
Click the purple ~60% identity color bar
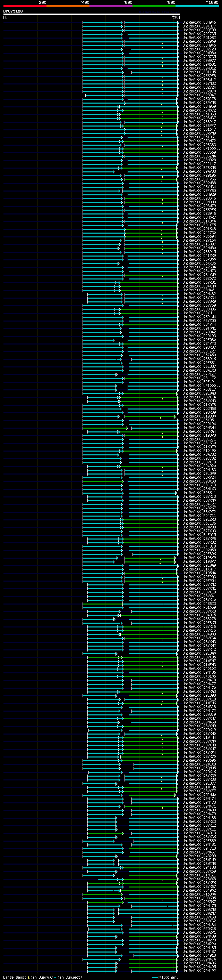click(111, 6)
